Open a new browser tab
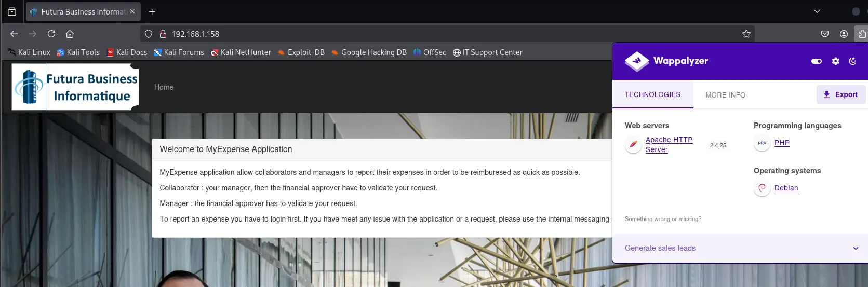Image resolution: width=868 pixels, height=287 pixels. (x=152, y=11)
